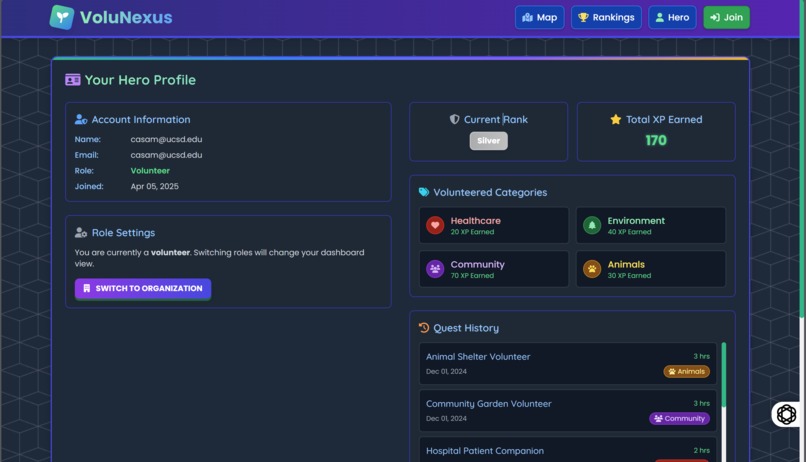This screenshot has height=462, width=806.
Task: Click the 20 XP Earned text
Action: [472, 232]
